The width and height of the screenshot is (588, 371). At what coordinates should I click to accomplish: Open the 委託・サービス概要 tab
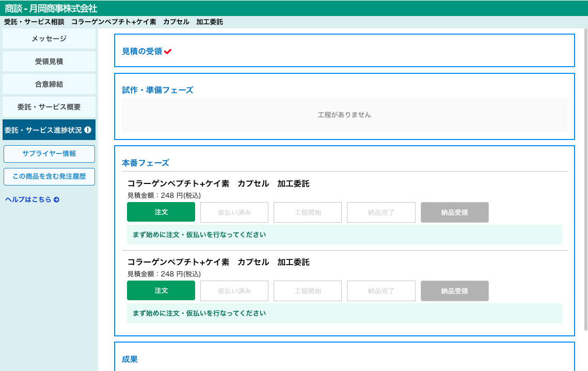(49, 107)
